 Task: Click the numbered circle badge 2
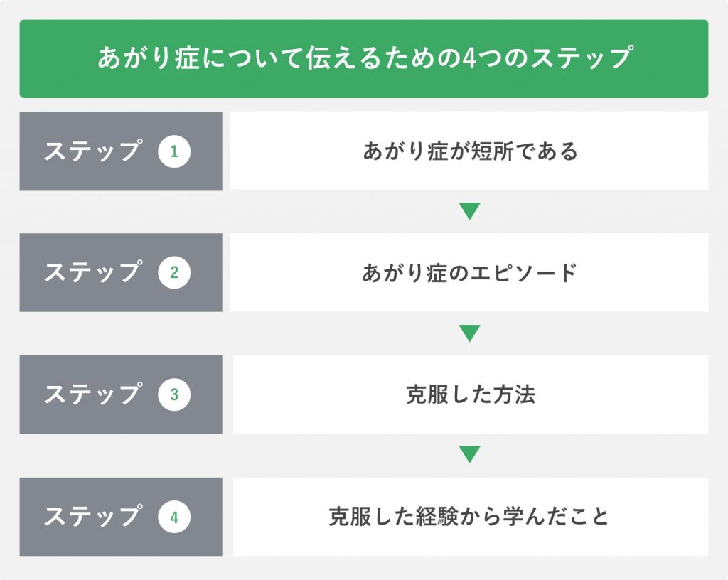[x=174, y=273]
